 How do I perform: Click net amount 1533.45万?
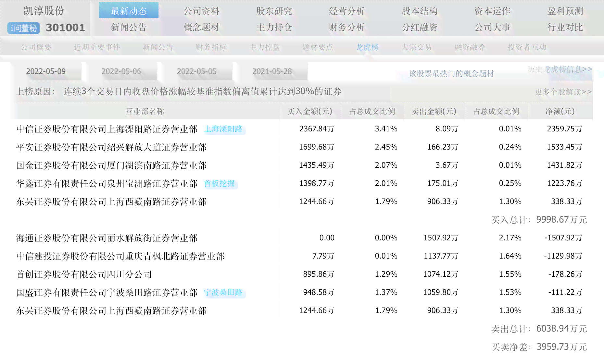point(564,147)
